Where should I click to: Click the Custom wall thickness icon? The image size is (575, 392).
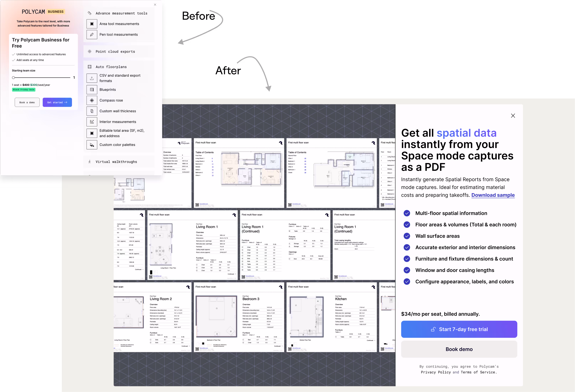coord(92,111)
